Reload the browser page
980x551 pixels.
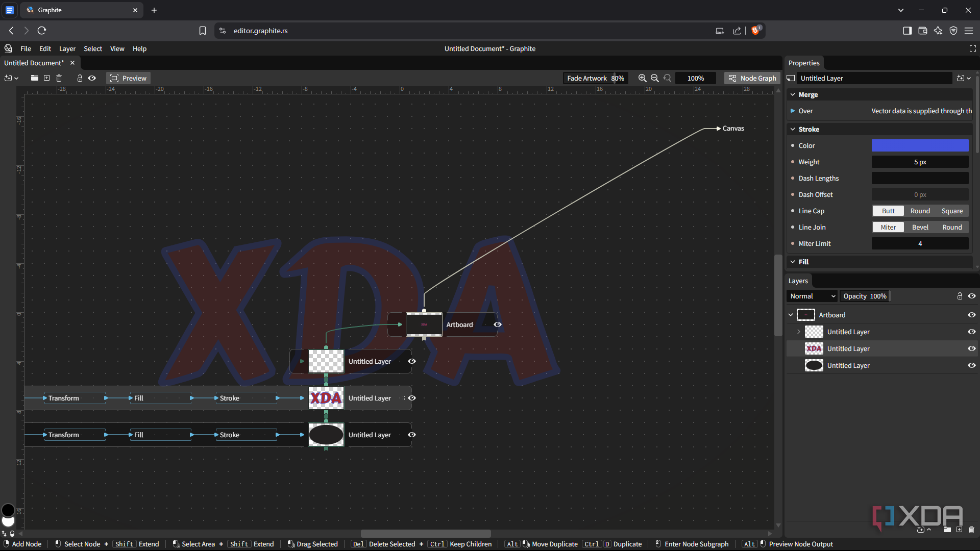point(42,31)
